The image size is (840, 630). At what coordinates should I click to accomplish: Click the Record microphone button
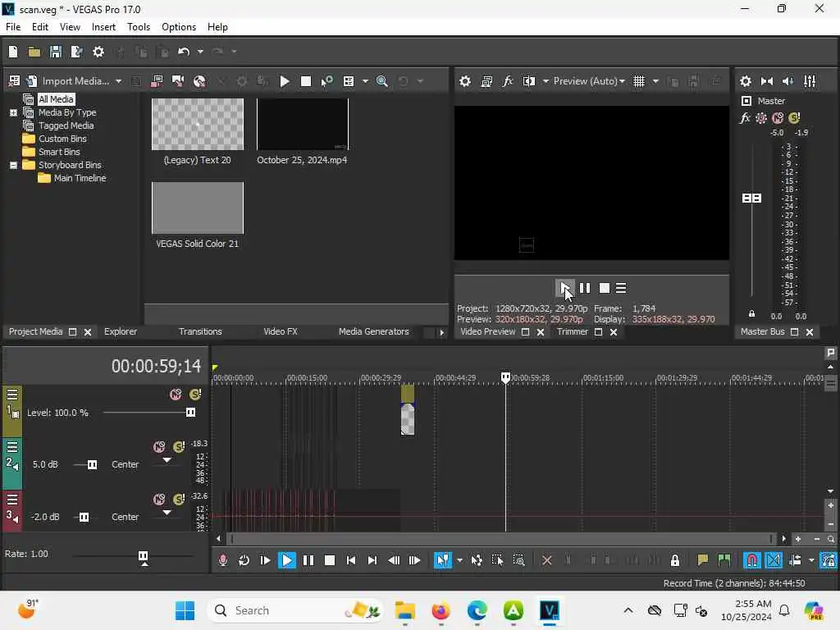coord(223,560)
